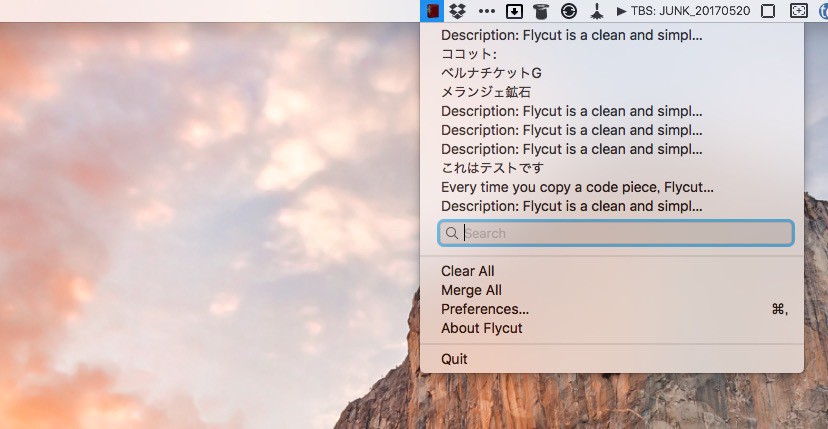828x429 pixels.
Task: Open About Flycut
Action: (x=612, y=328)
